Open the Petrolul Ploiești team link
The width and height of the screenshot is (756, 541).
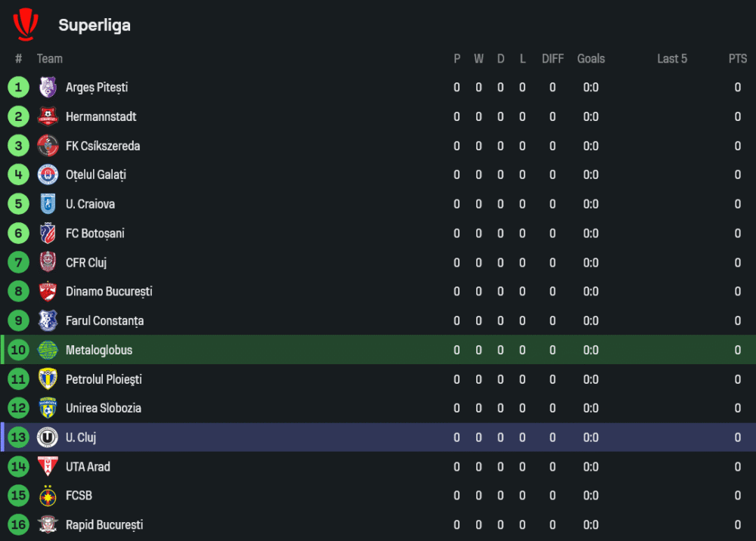[104, 379]
